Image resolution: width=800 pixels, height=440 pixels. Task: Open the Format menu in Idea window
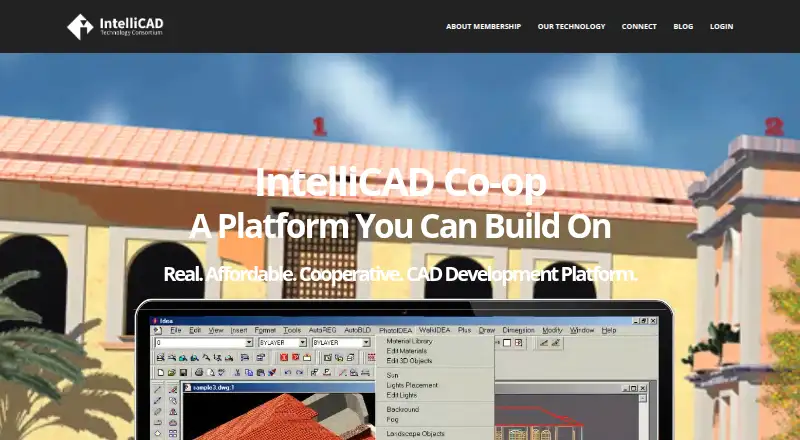tap(265, 330)
